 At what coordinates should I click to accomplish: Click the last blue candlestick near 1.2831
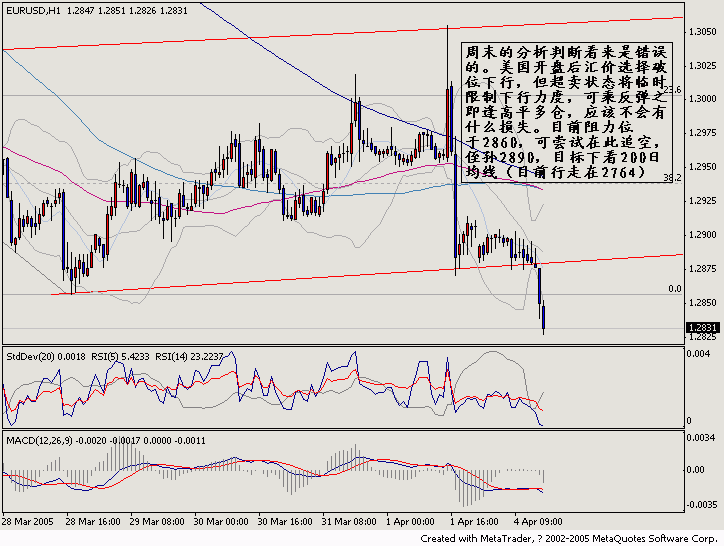[x=543, y=317]
